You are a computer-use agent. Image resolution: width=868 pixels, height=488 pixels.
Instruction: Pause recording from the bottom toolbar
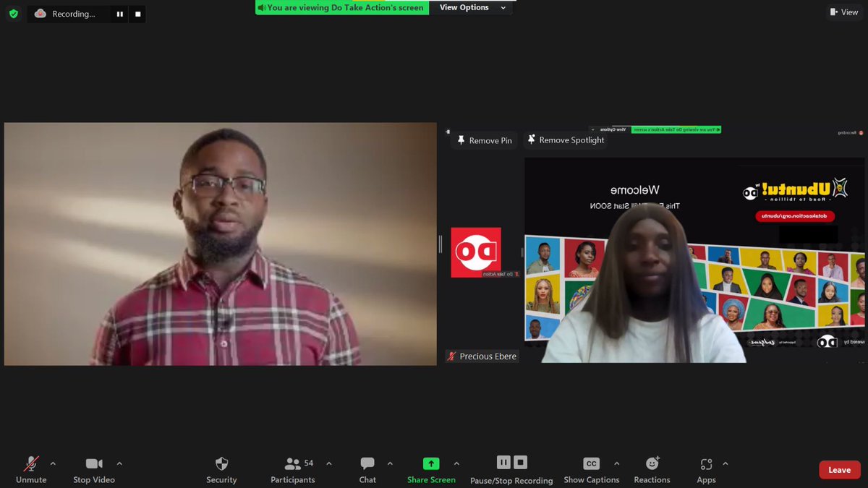(503, 462)
